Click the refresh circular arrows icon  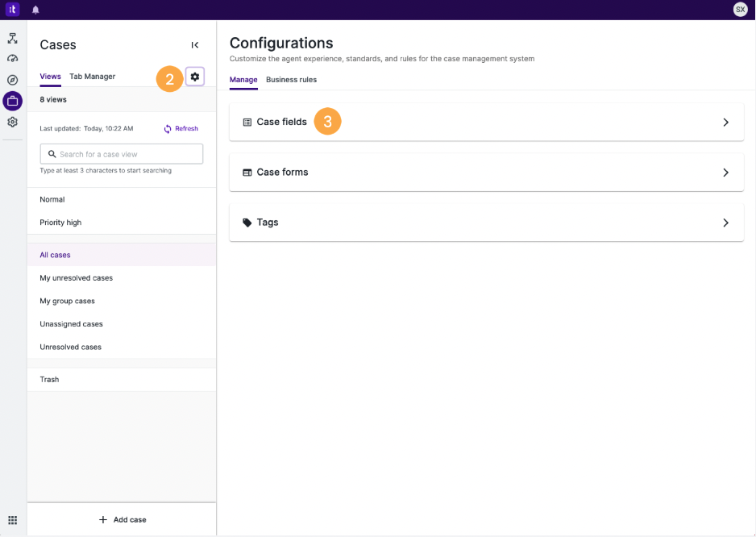168,129
